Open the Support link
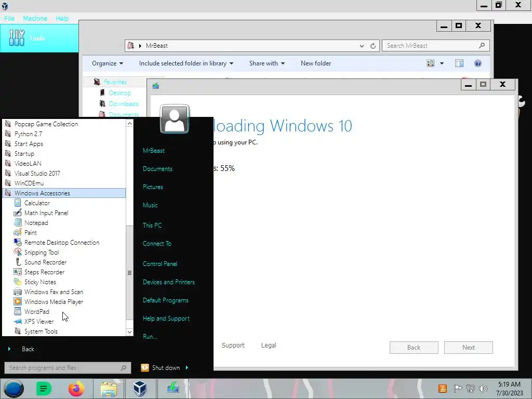The width and height of the screenshot is (532, 399). [x=233, y=345]
